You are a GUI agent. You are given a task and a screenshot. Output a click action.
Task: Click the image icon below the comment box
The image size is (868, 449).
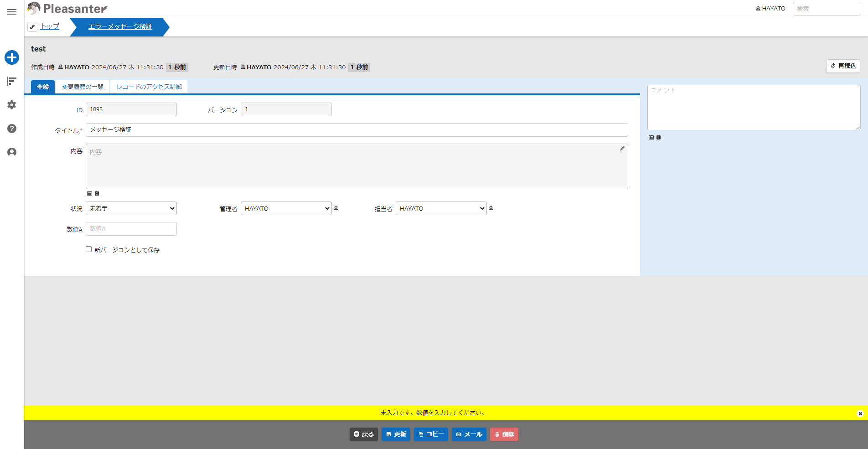pos(651,138)
